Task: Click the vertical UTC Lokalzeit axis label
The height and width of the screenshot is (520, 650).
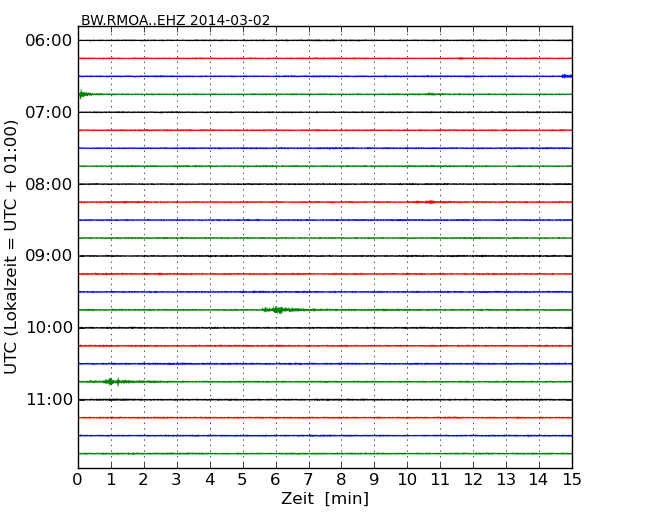Action: pyautogui.click(x=12, y=246)
